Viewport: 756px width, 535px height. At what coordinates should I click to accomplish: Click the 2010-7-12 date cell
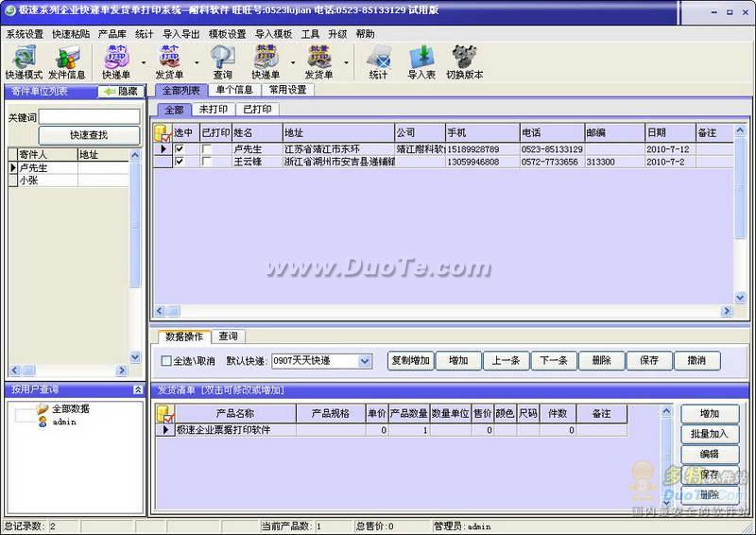(x=669, y=149)
